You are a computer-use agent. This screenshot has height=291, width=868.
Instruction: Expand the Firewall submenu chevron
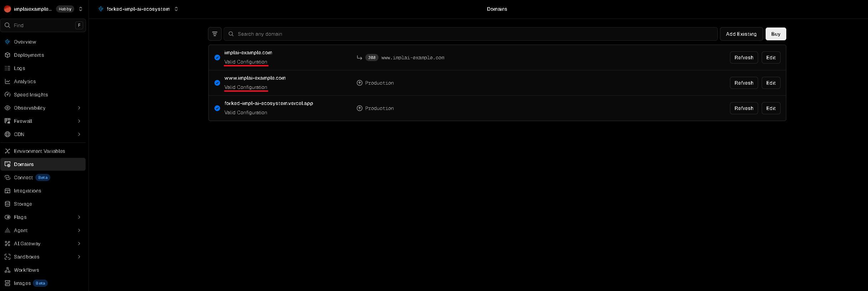79,121
